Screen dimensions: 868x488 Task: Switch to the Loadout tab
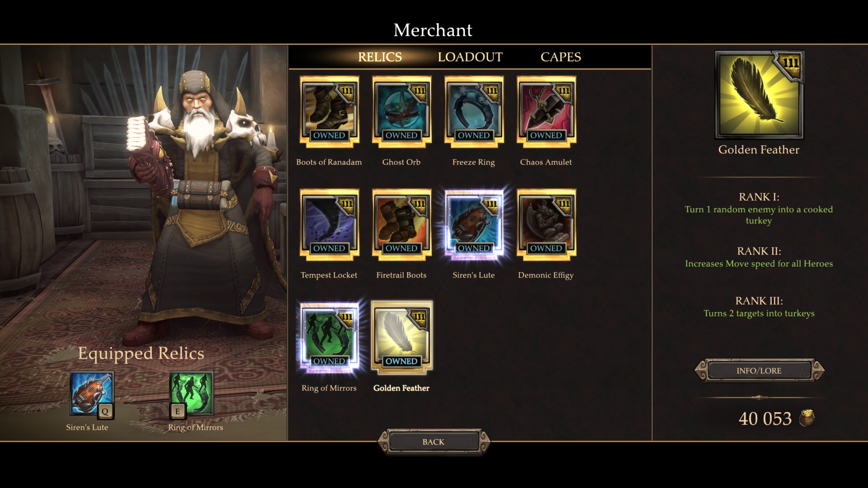[470, 57]
